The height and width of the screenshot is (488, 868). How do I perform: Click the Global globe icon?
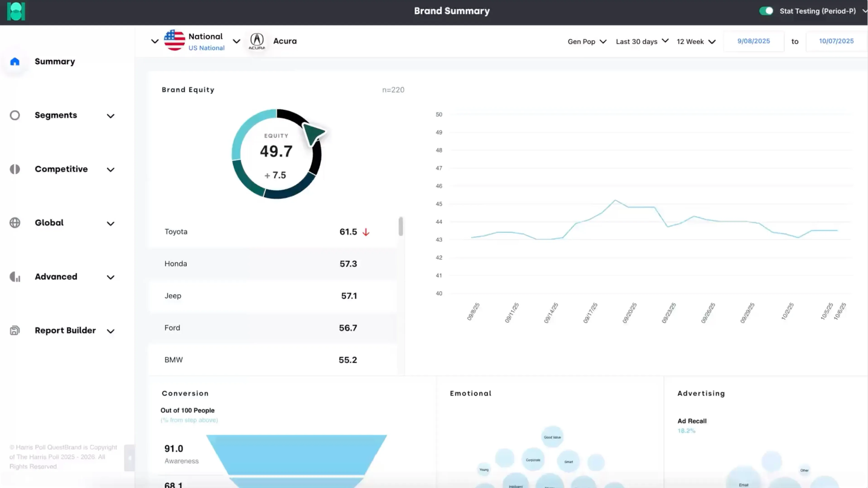pyautogui.click(x=15, y=223)
